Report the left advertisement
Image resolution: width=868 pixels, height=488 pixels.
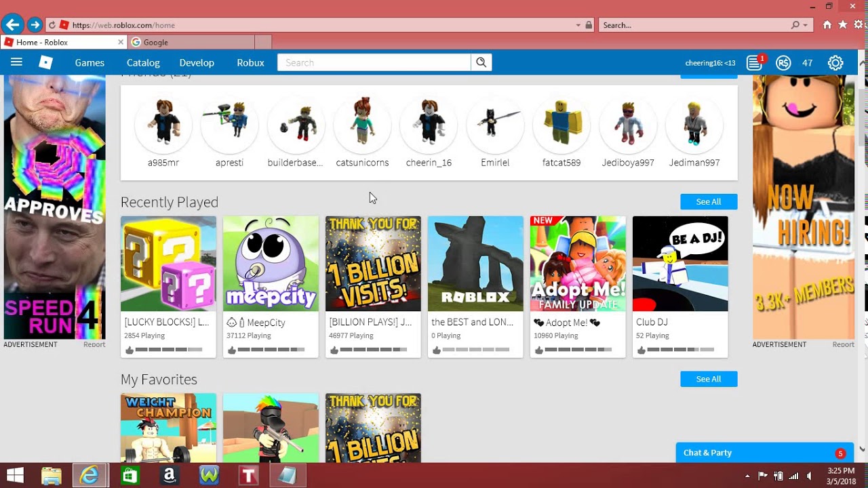coord(94,344)
